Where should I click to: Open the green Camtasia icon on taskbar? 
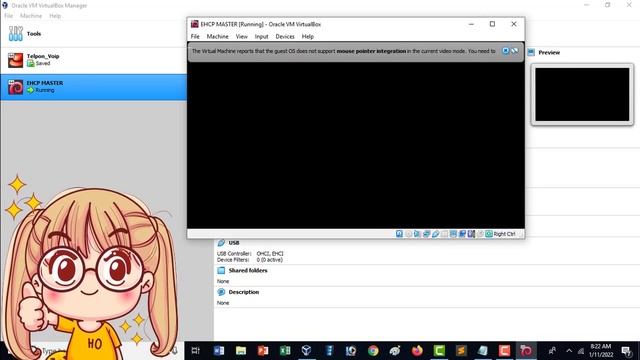[x=439, y=351]
